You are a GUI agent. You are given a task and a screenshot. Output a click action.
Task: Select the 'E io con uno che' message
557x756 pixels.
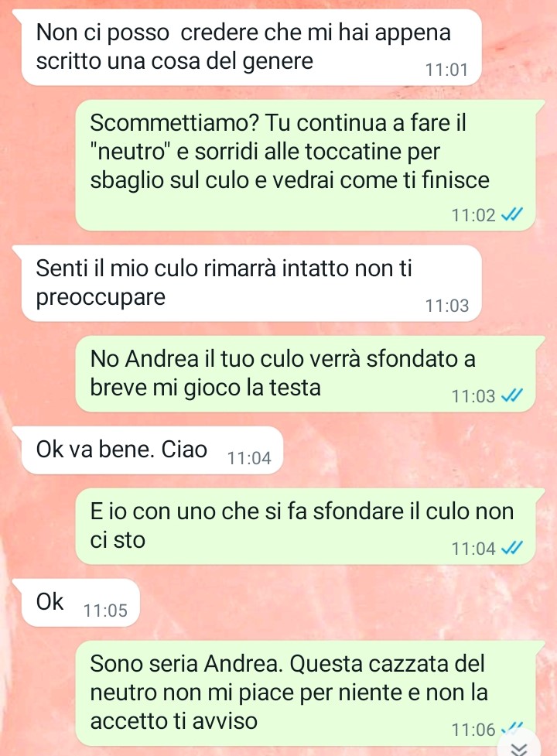coord(306,526)
